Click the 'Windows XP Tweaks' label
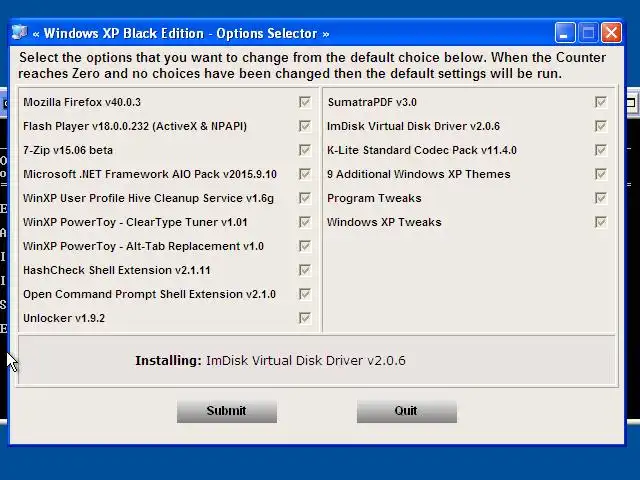 384,222
